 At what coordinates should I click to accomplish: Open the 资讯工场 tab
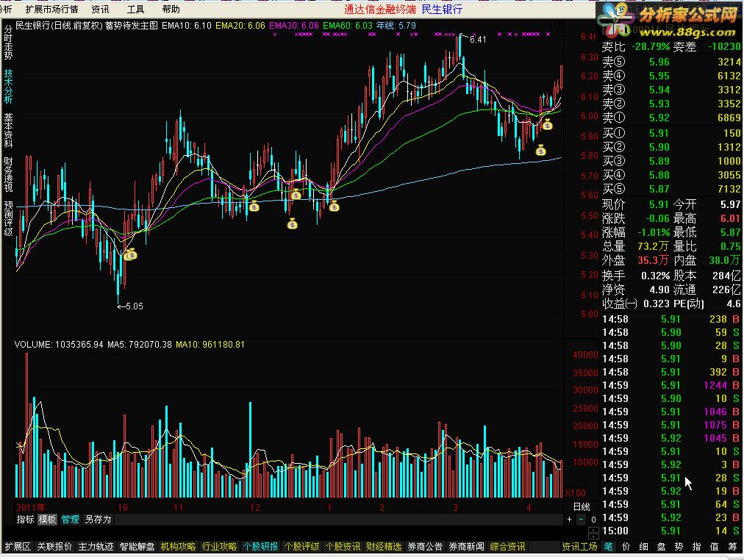click(580, 547)
